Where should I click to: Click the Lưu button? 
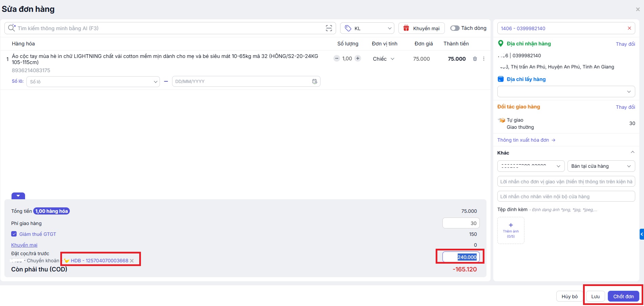596,297
